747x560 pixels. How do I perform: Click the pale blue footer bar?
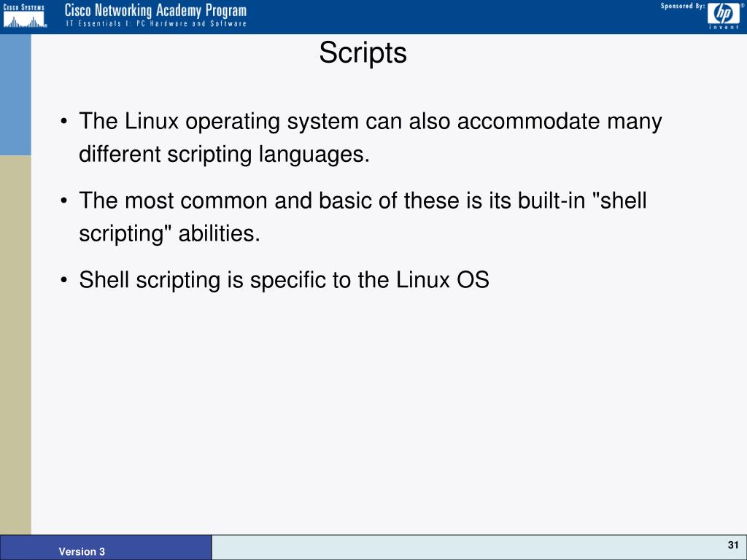pos(479,547)
